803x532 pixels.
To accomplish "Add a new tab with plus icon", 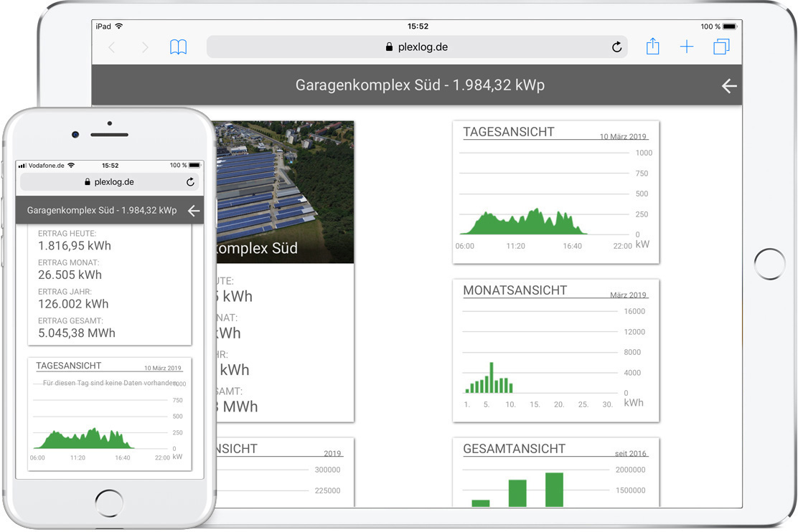I will [x=687, y=47].
